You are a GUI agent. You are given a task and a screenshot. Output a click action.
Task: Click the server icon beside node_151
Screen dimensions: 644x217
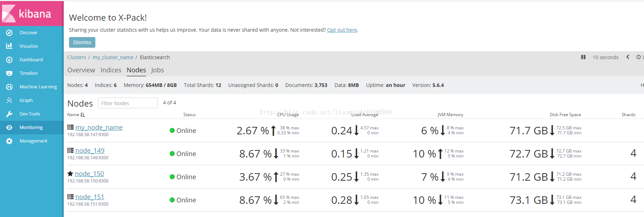pyautogui.click(x=70, y=197)
